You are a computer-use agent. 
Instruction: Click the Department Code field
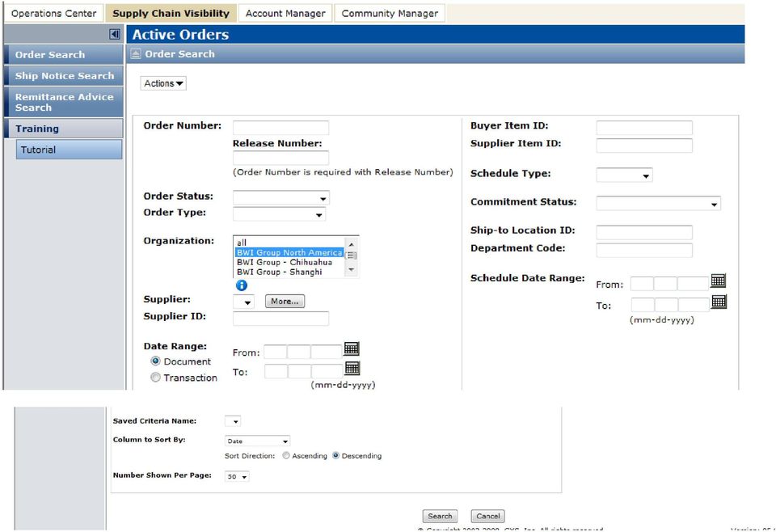point(644,251)
